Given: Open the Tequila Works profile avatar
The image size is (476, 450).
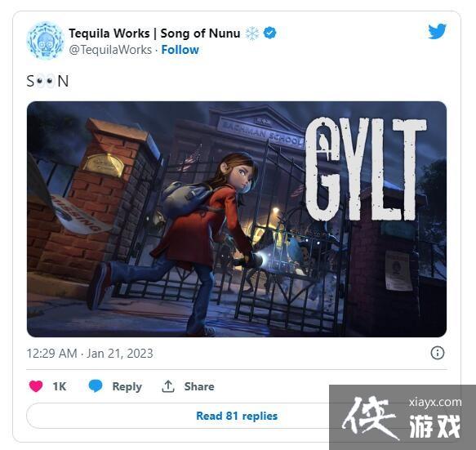Looking at the screenshot, I should [x=46, y=40].
